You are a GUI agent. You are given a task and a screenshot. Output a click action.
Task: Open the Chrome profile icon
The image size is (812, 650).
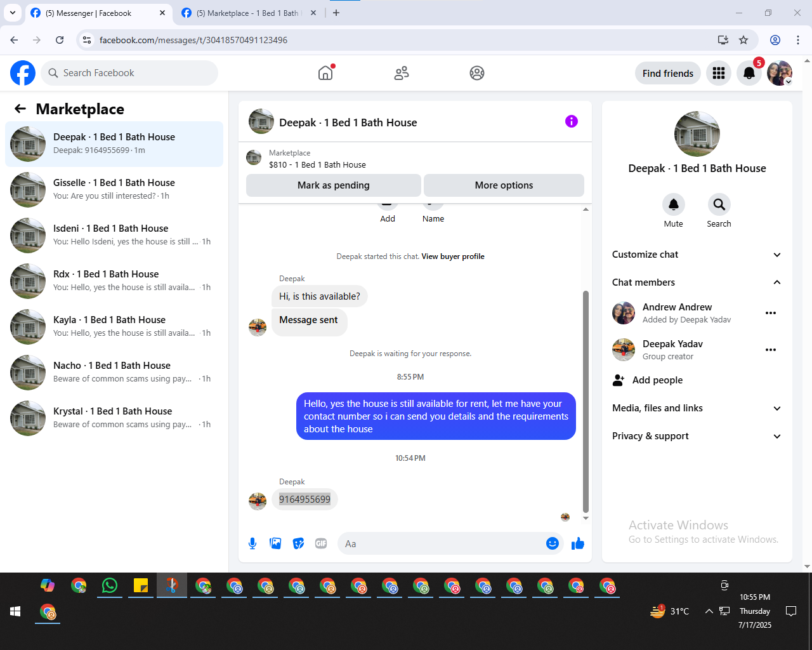(x=775, y=40)
